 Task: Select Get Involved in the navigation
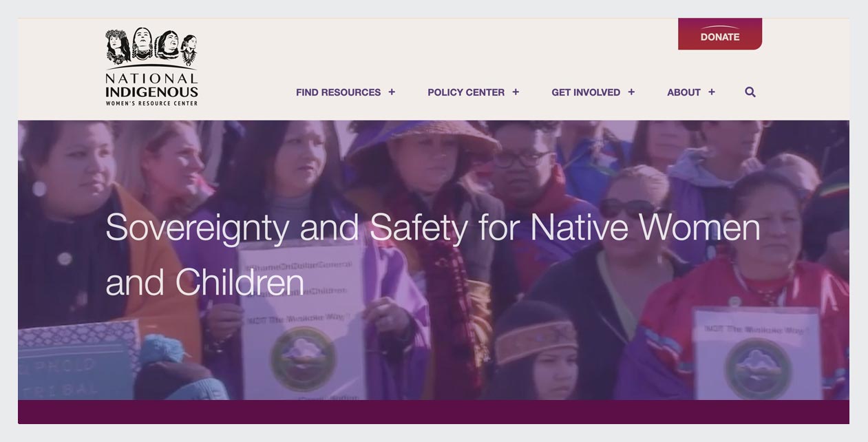tap(586, 92)
